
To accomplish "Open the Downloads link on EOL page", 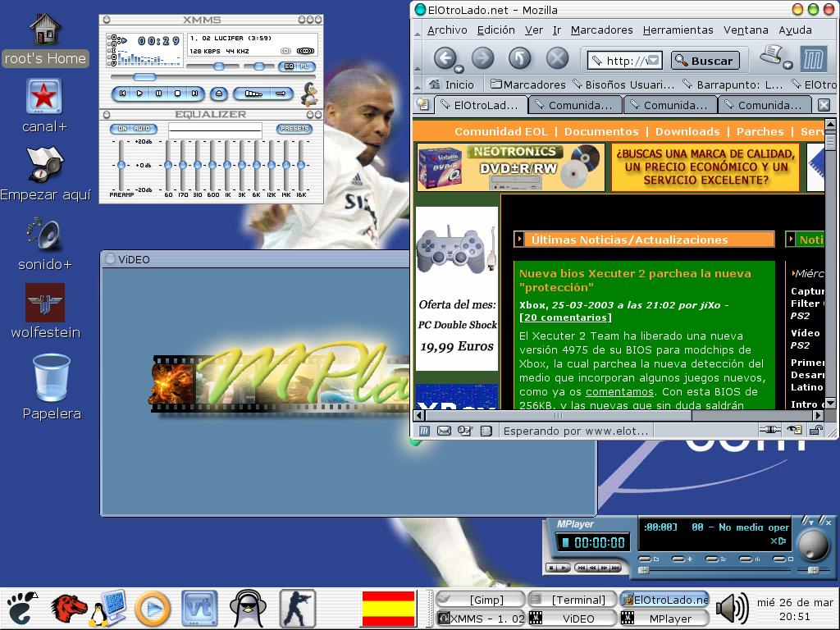I will coord(687,131).
